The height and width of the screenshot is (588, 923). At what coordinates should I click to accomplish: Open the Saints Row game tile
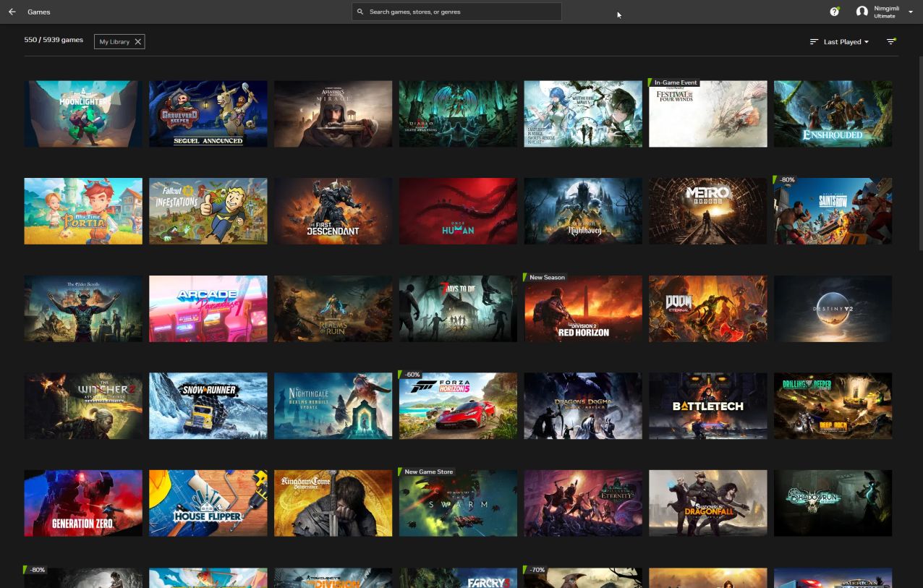833,211
